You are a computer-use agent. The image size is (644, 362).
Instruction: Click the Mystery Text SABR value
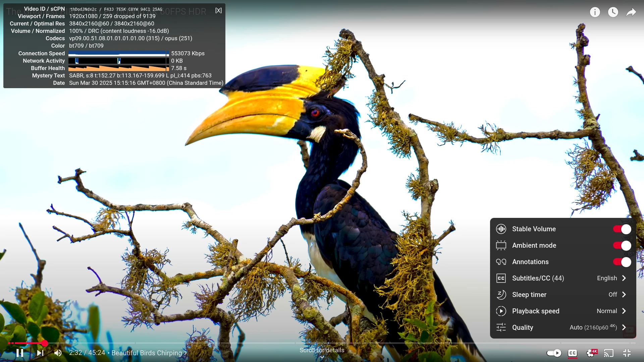[140, 75]
